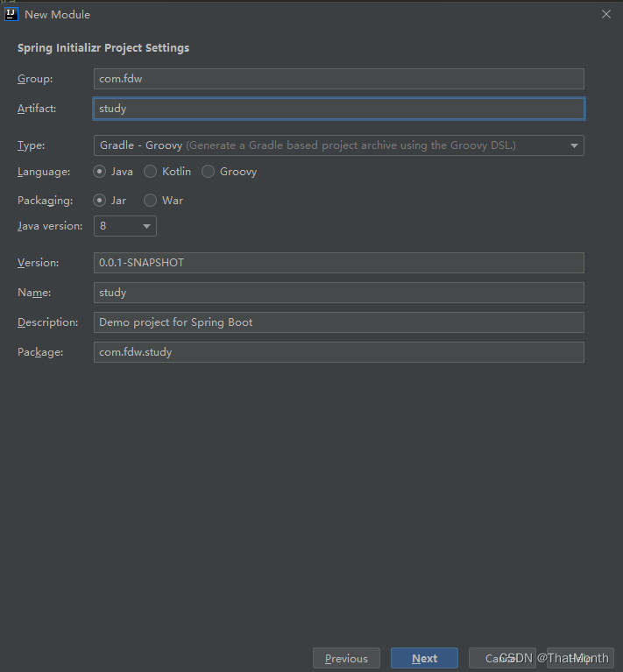Click the Help button at bottom right
Image resolution: width=623 pixels, height=672 pixels.
(580, 658)
